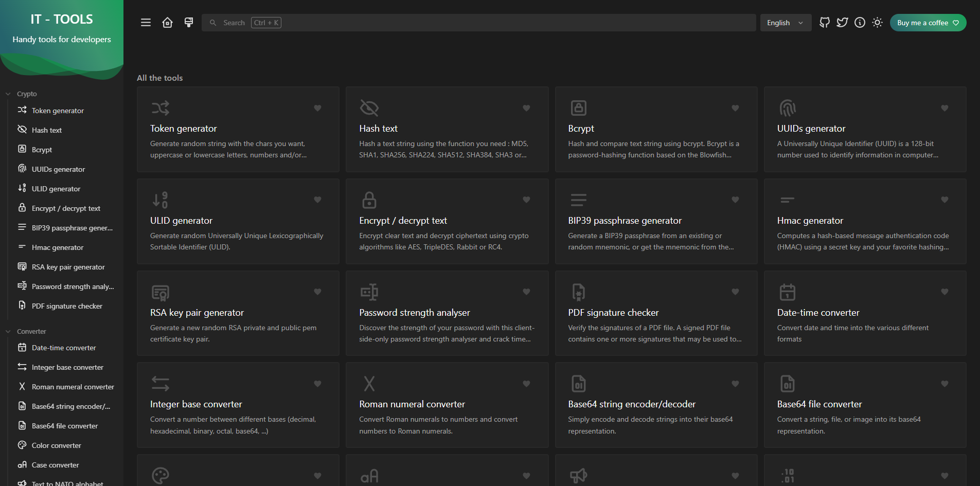980x486 pixels.
Task: Click the Buy me a coffee button
Action: click(928, 22)
